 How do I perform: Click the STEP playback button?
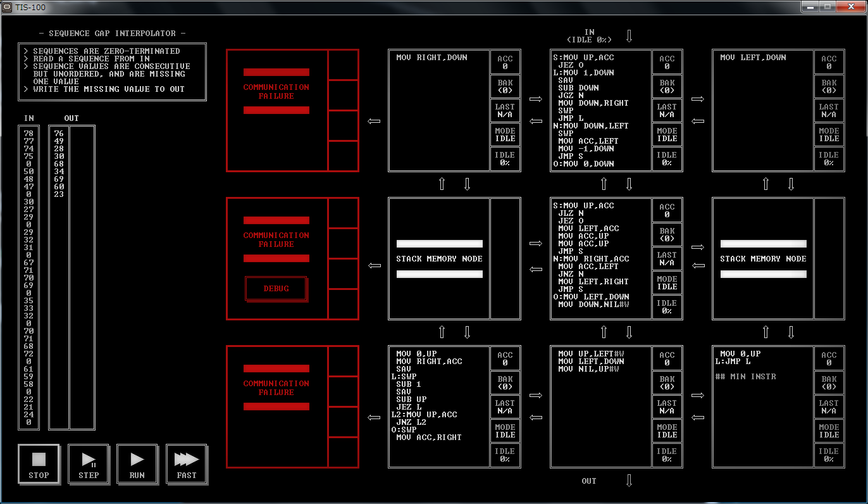click(88, 464)
